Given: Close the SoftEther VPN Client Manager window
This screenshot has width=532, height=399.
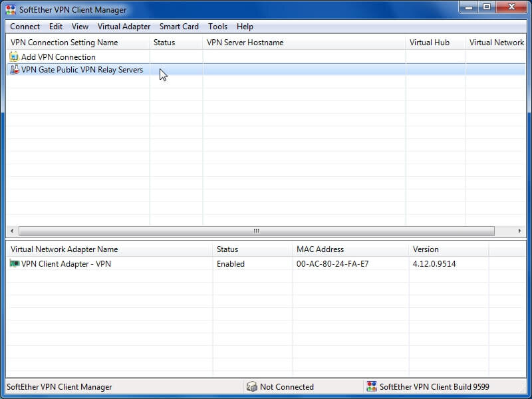Looking at the screenshot, I should click(x=511, y=7).
